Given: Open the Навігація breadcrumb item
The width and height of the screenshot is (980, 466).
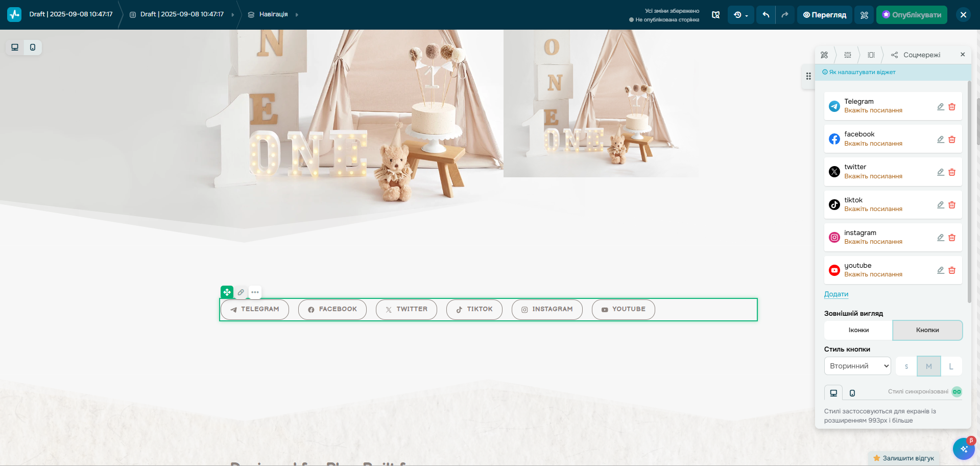Looking at the screenshot, I should (268, 14).
